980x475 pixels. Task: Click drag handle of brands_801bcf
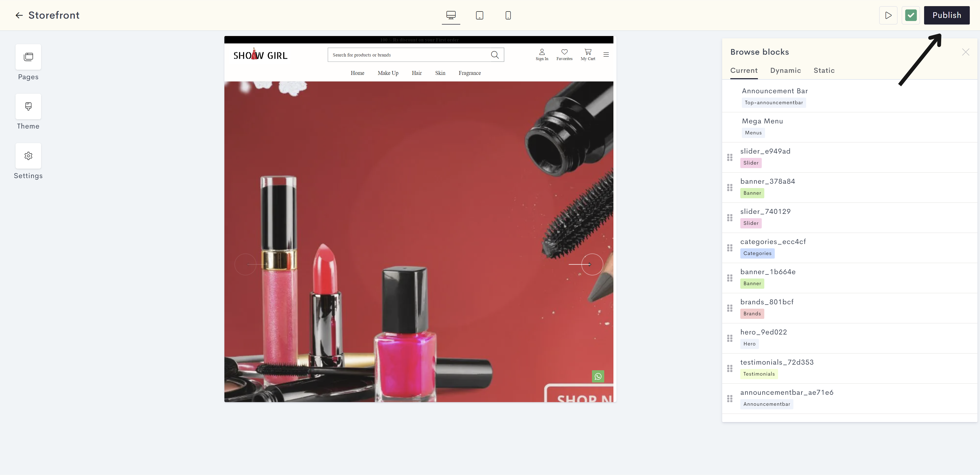pyautogui.click(x=730, y=308)
